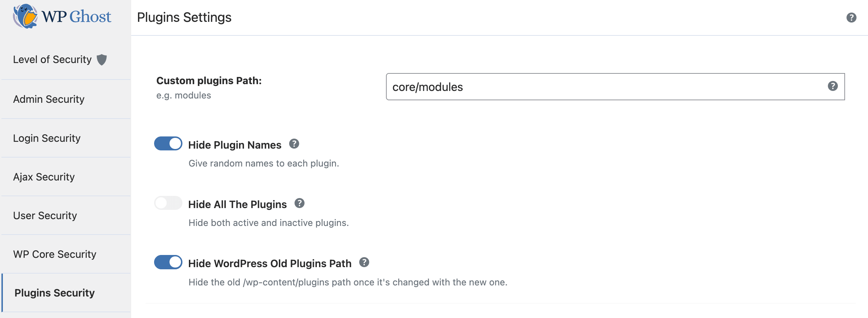Click the WP Ghost title text
Viewport: 868px width, 318px height.
point(76,16)
